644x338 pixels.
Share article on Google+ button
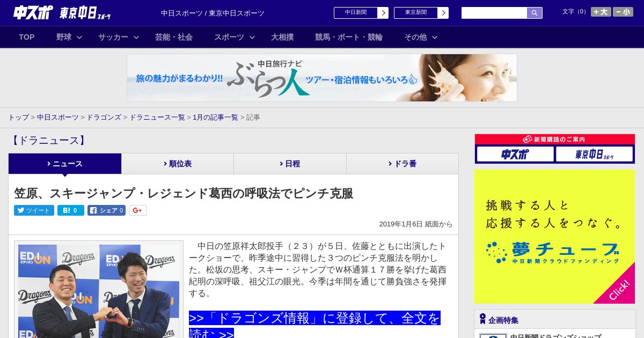tap(138, 210)
